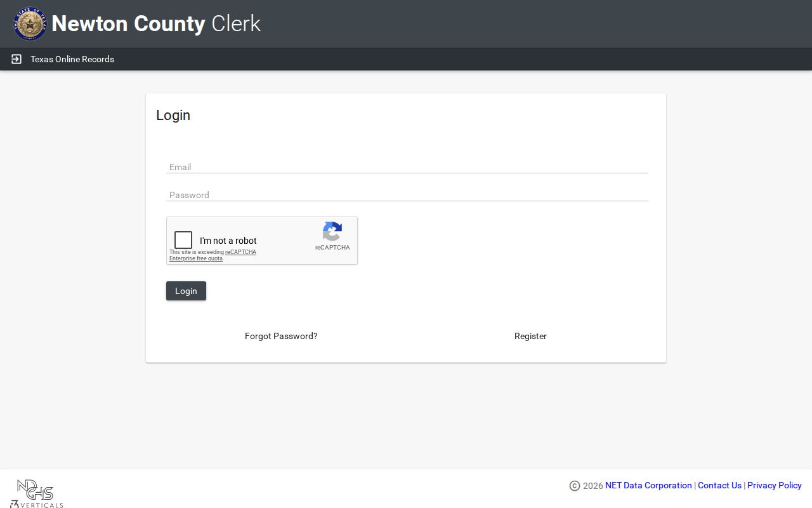Focus the Email input field
The image size is (812, 508).
coord(407,166)
